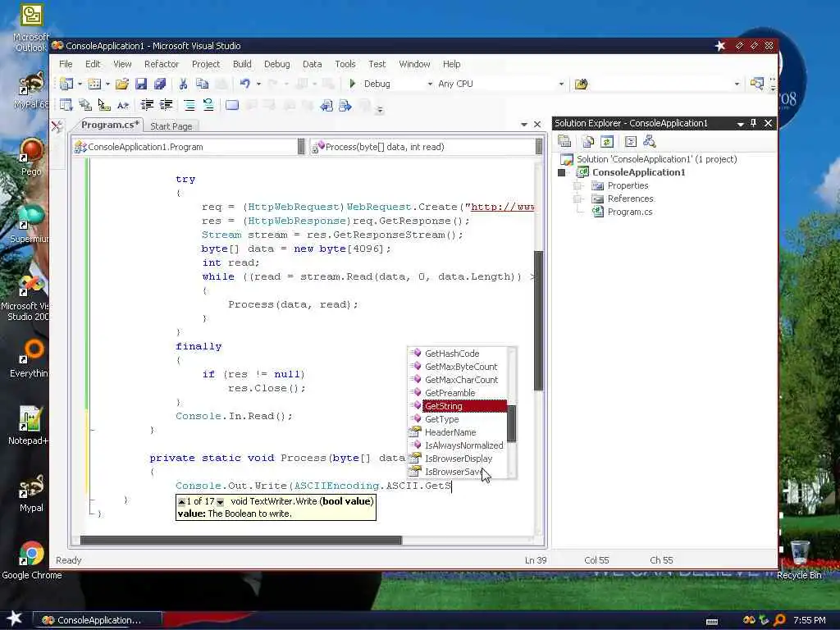Click the editor's horizontal scrollbar thumb
This screenshot has height=630, width=840.
click(241, 540)
